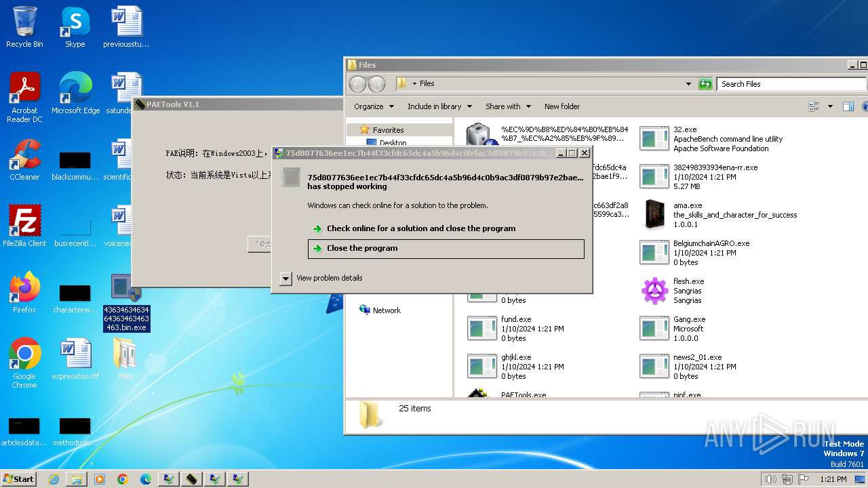The width and height of the screenshot is (868, 488).
Task: Open Edge from the taskbar
Action: [x=146, y=479]
